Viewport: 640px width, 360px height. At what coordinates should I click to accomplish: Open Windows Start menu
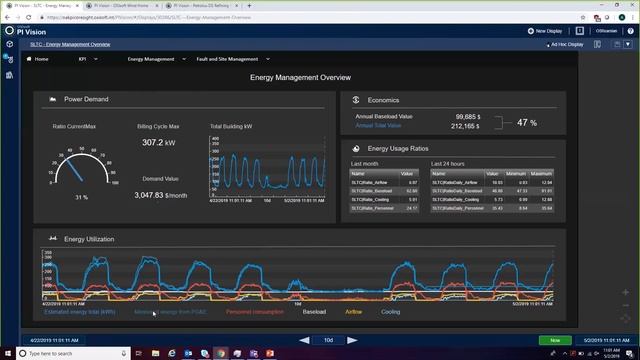pyautogui.click(x=8, y=353)
